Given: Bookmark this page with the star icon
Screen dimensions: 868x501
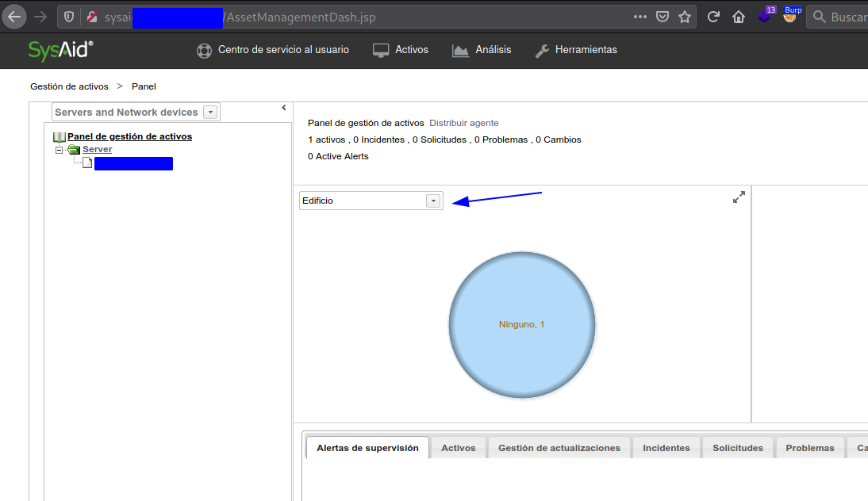Looking at the screenshot, I should 685,17.
